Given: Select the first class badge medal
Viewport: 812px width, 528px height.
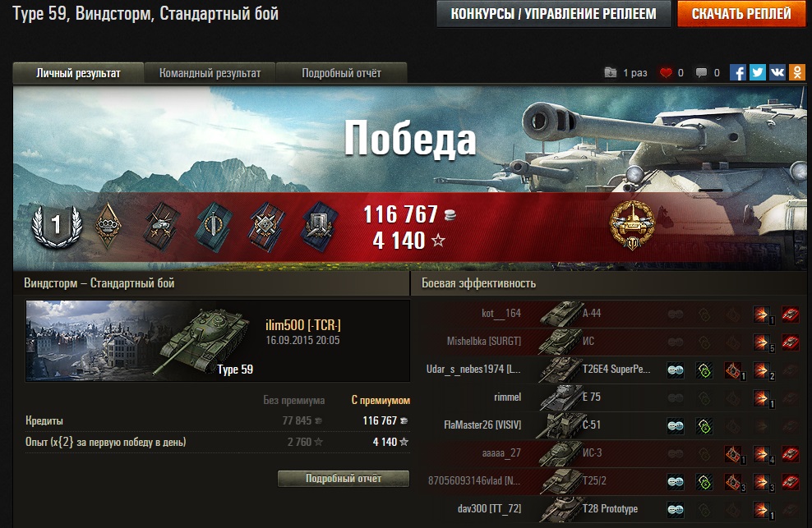Looking at the screenshot, I should coord(57,226).
